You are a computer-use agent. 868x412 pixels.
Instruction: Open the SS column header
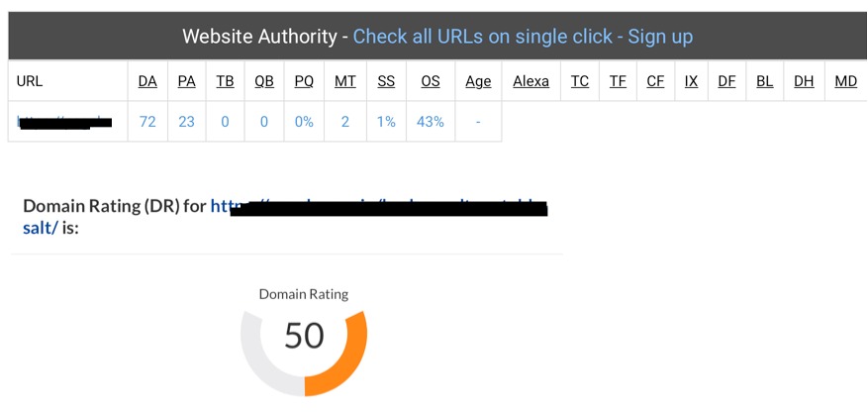[x=386, y=81]
